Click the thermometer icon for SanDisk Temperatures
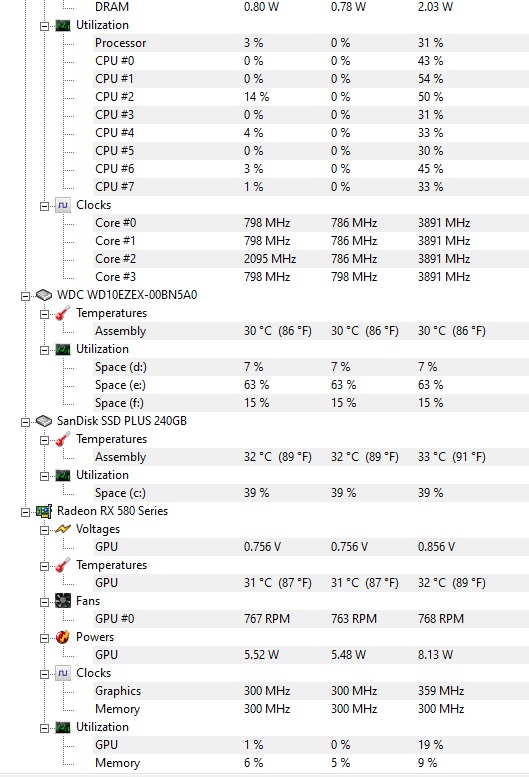Screen dimensions: 529x777 point(63,439)
